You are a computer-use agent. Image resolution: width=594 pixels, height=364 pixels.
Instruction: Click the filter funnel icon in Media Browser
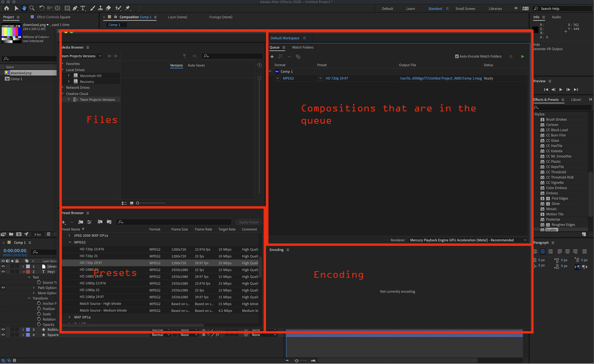(184, 56)
